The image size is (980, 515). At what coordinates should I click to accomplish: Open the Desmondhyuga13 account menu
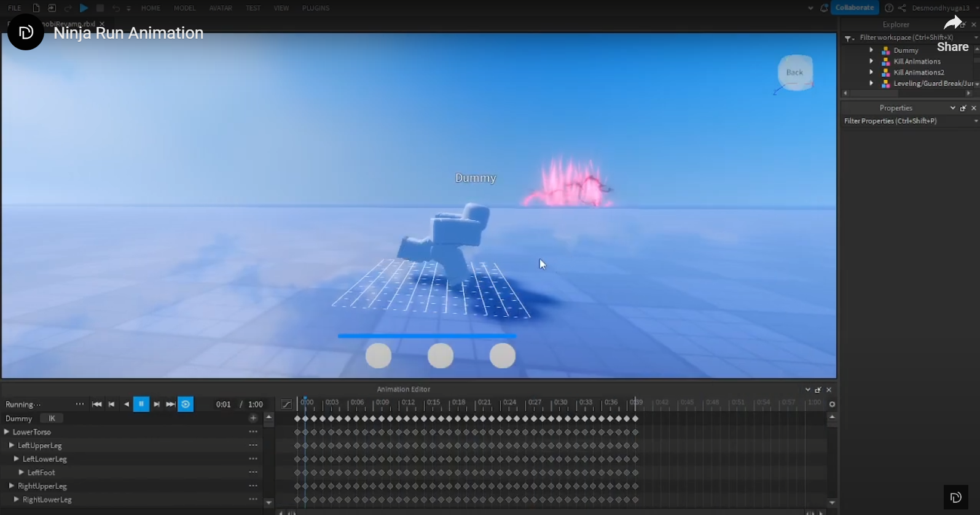pos(940,8)
